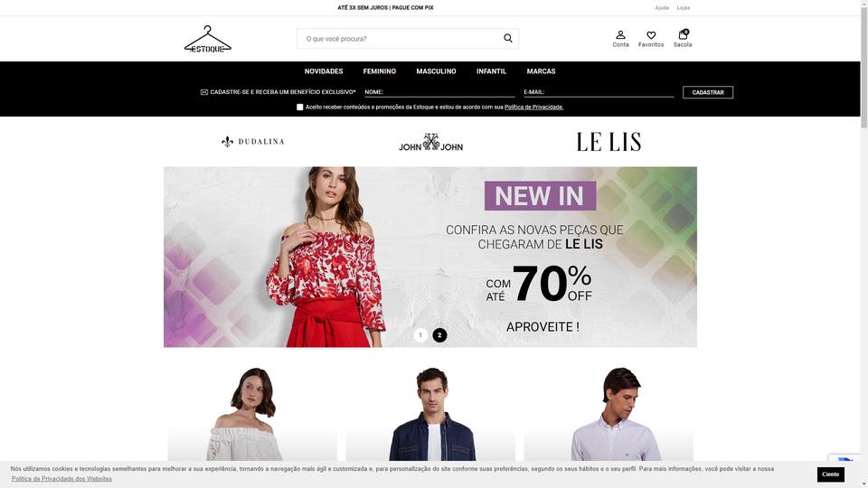Focus the product search field
868x488 pixels.
(x=400, y=39)
